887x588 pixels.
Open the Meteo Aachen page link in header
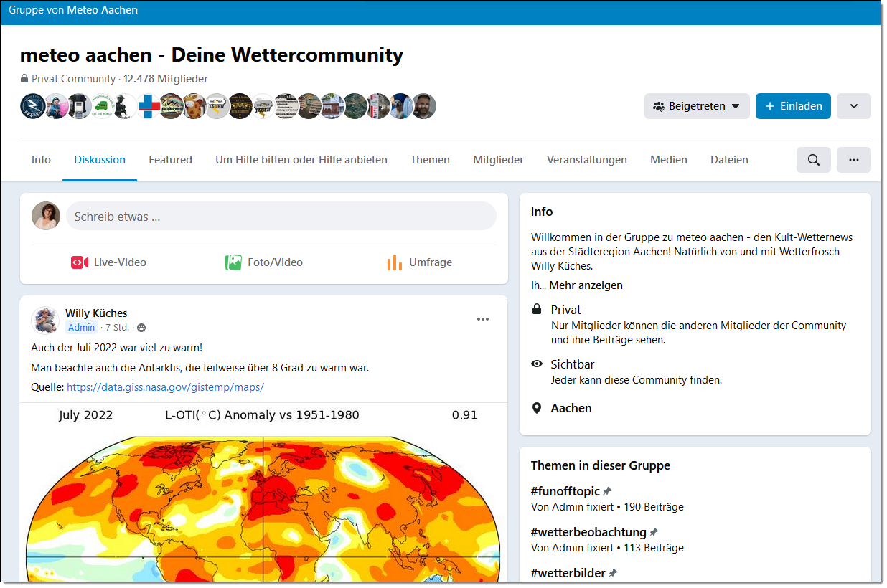point(102,11)
